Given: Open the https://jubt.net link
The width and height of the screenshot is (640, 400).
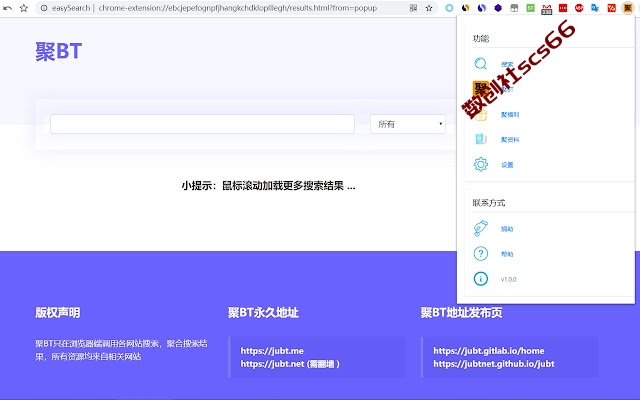Looking at the screenshot, I should coord(272,364).
